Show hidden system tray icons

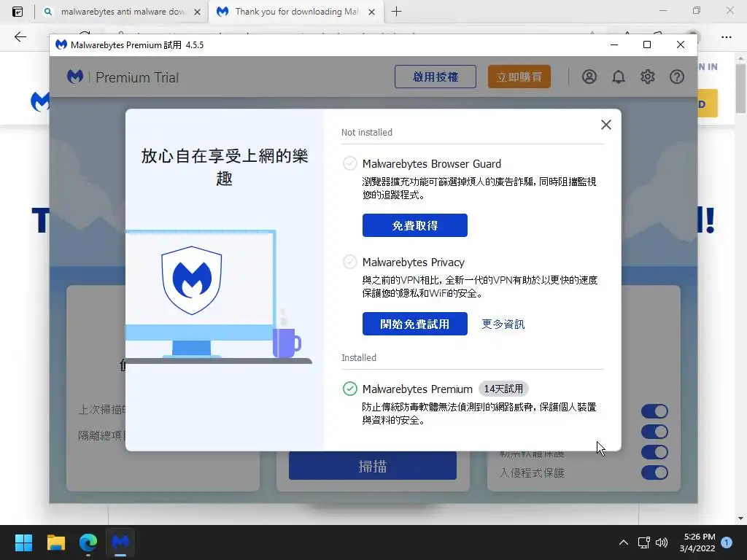[623, 542]
